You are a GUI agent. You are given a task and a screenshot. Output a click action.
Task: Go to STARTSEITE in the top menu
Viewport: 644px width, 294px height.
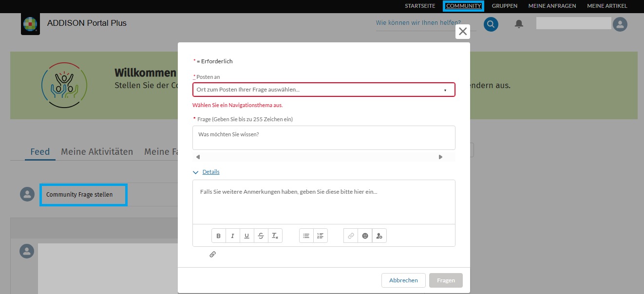pyautogui.click(x=420, y=6)
